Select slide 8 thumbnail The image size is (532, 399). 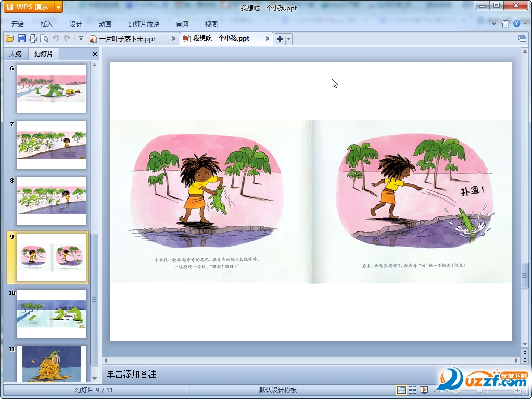(51, 201)
